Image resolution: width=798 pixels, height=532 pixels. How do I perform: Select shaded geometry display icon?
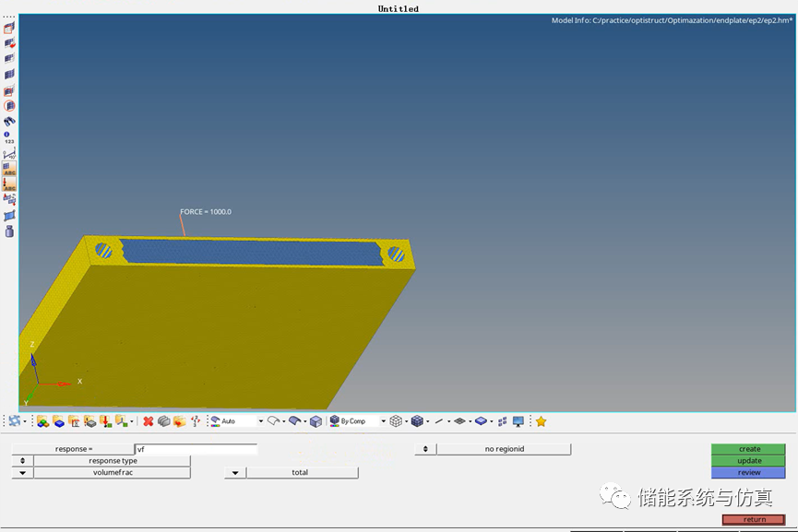[294, 421]
